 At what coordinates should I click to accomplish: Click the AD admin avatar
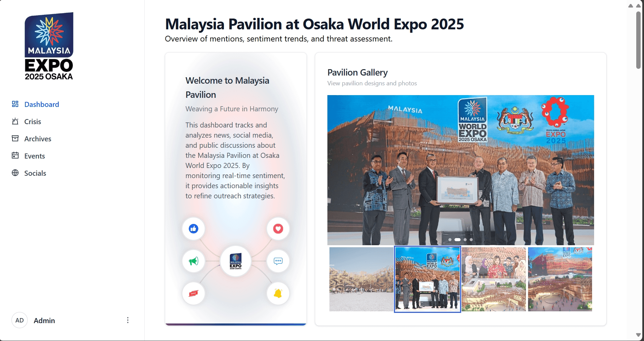point(20,320)
